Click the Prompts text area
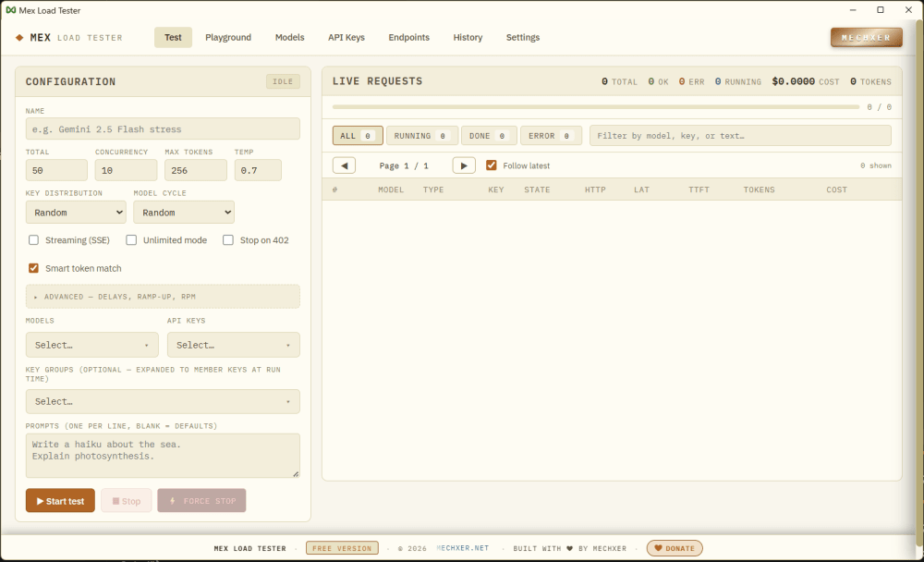This screenshot has width=924, height=562. point(163,456)
